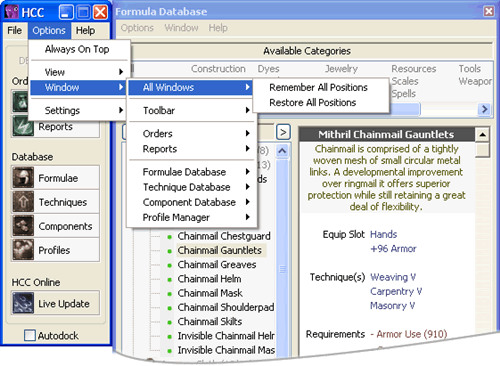Click Weaving V technique link
500x366 pixels.
point(393,277)
